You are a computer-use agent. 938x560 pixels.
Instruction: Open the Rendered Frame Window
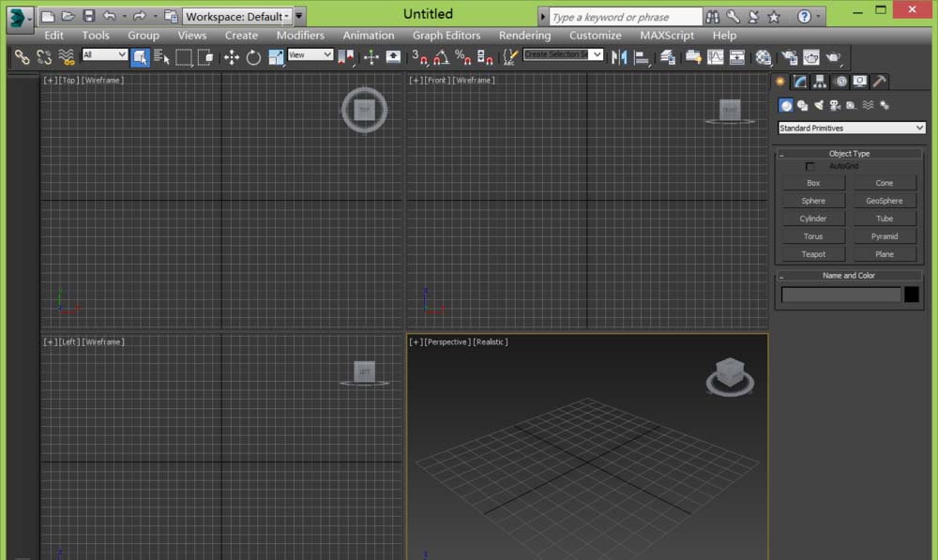click(811, 57)
